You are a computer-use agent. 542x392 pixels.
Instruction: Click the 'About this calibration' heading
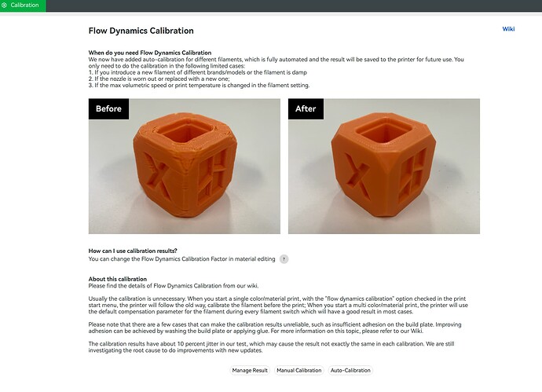tap(118, 279)
